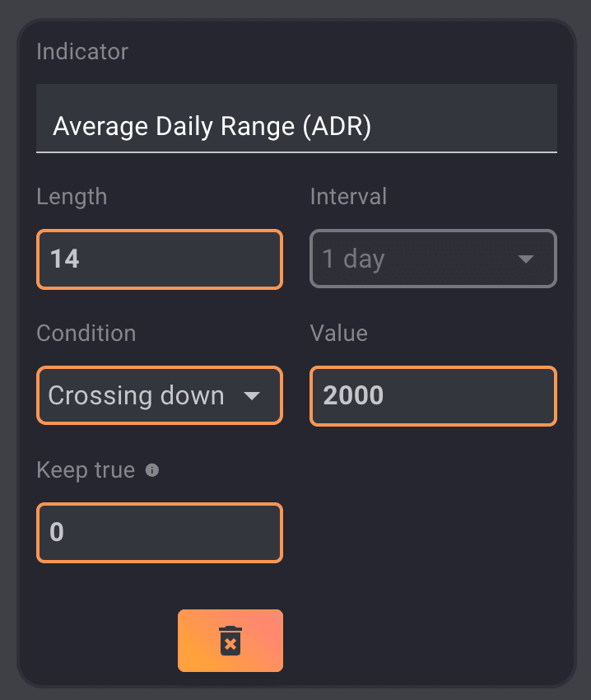Open Condition dropdown via its arrow
The image size is (591, 700).
(x=252, y=396)
